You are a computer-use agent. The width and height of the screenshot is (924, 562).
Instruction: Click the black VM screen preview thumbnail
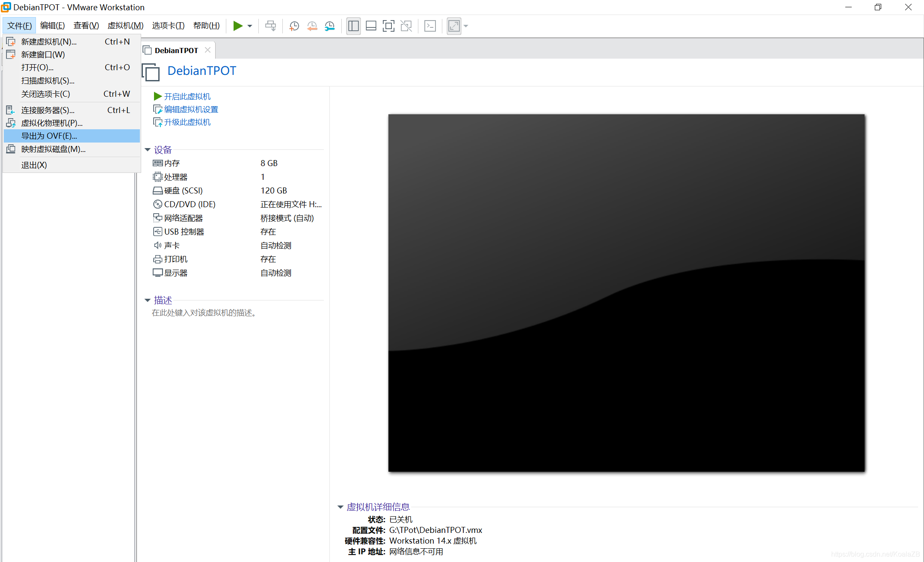click(626, 293)
